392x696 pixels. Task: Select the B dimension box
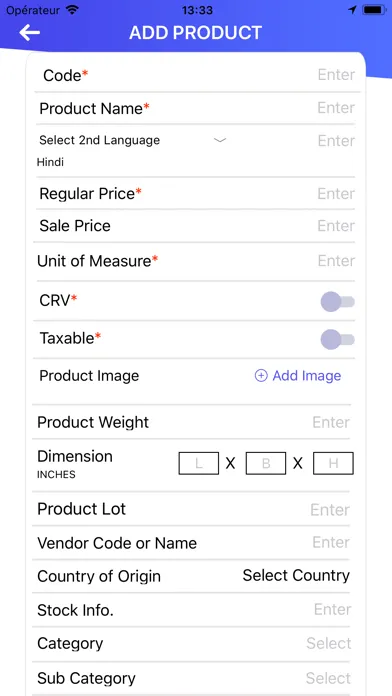pyautogui.click(x=266, y=463)
